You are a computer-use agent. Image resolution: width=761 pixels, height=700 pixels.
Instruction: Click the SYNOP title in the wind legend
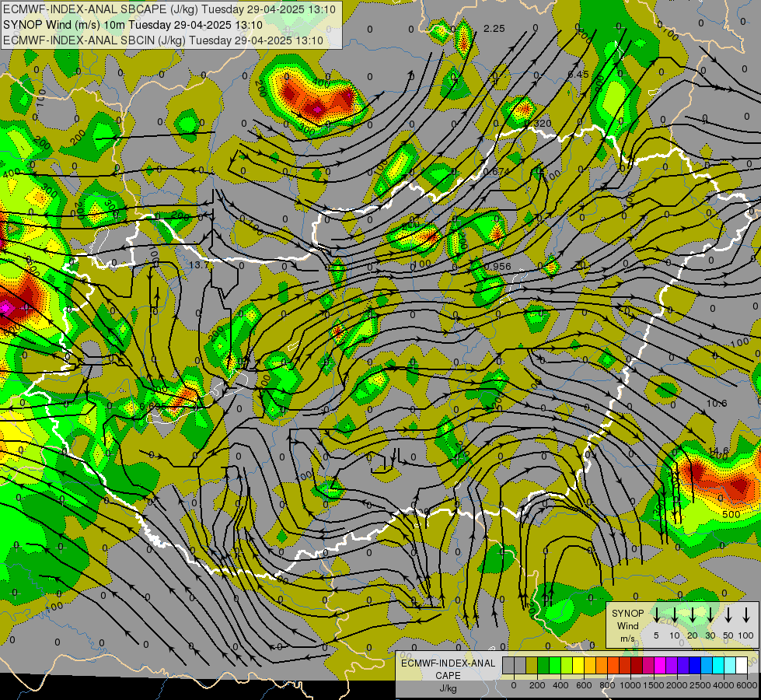[x=627, y=614]
